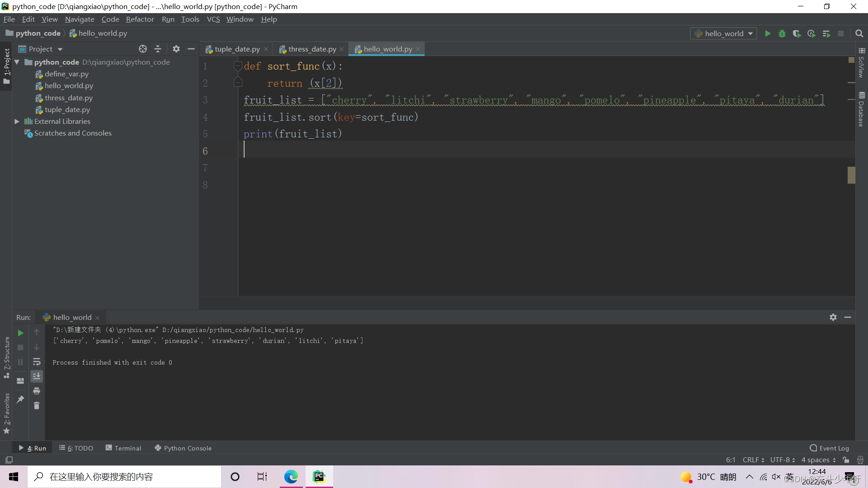868x488 pixels.
Task: Switch to the thress_date.py tab
Action: tap(311, 49)
